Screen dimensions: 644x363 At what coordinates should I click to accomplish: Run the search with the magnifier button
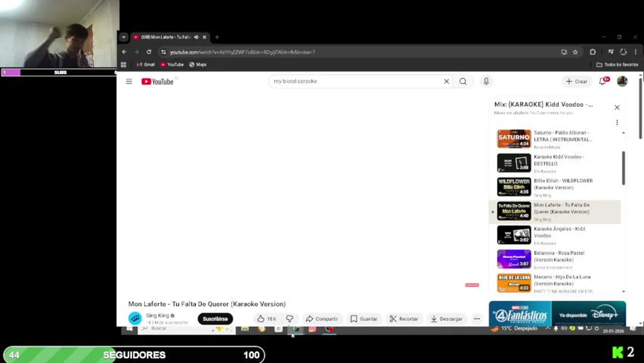[x=463, y=81]
